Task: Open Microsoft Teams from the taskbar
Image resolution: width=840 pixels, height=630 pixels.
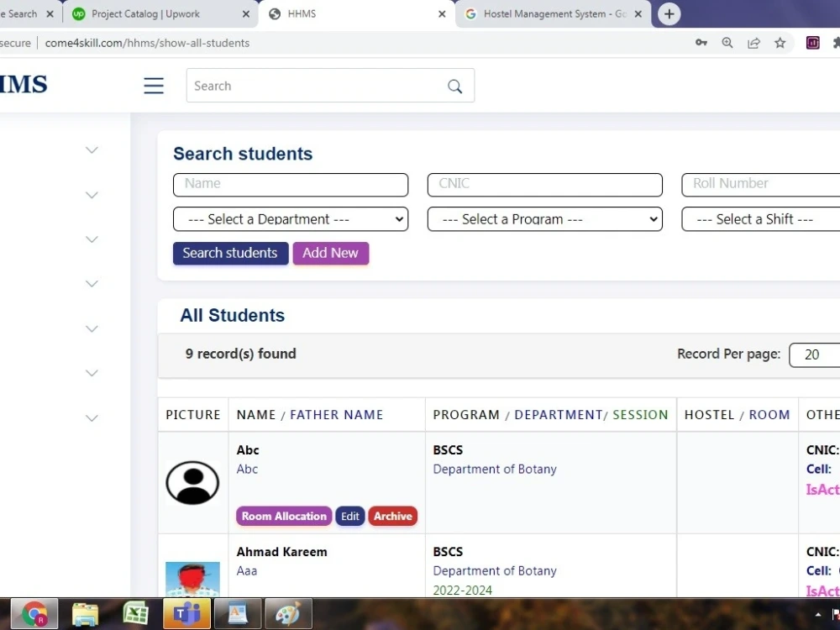Action: point(186,614)
